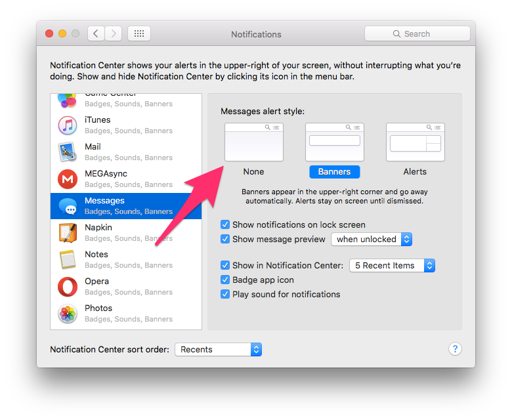512x420 pixels.
Task: Click the back navigation arrow button
Action: [x=96, y=33]
